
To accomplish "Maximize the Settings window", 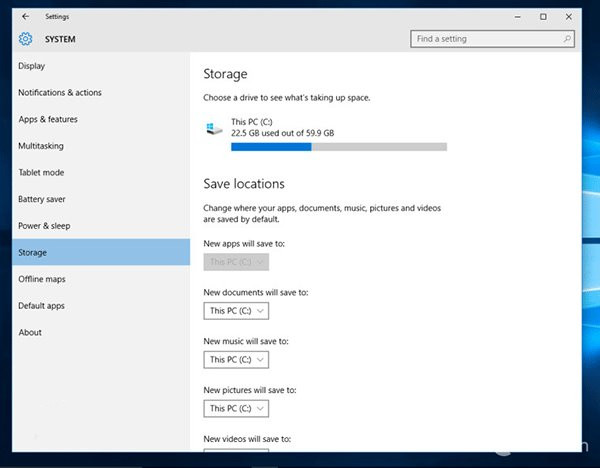I will point(543,17).
